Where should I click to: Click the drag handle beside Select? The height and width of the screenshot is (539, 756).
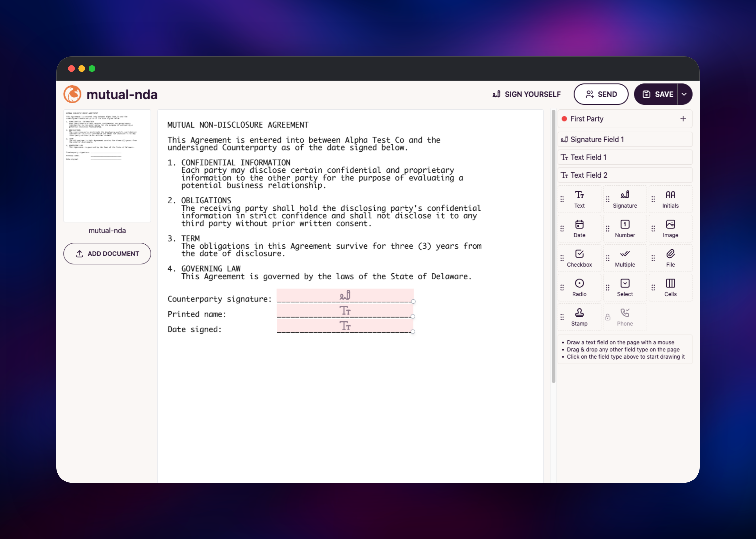point(607,288)
